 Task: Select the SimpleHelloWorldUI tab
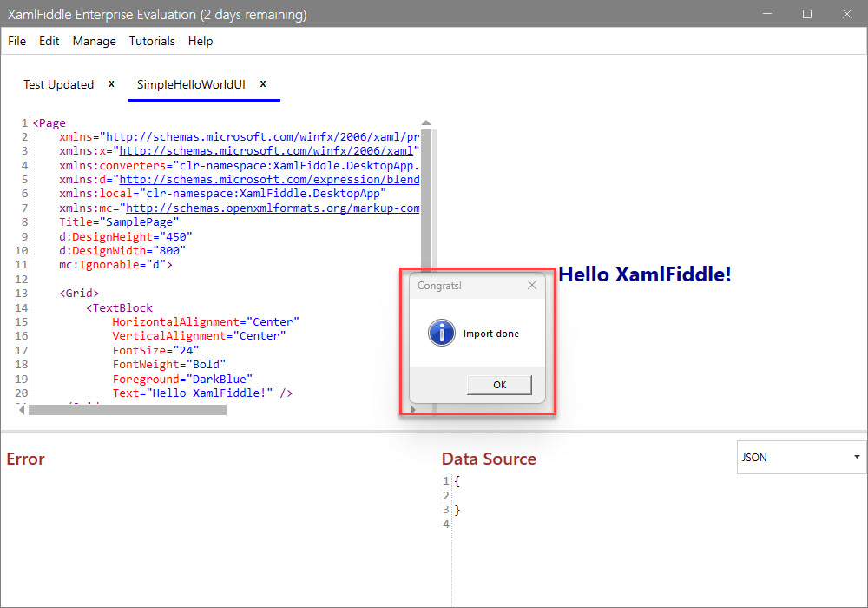tap(191, 84)
